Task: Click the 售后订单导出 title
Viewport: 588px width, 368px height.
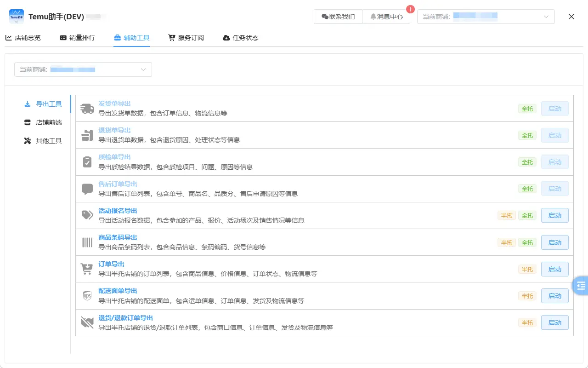Action: (118, 184)
